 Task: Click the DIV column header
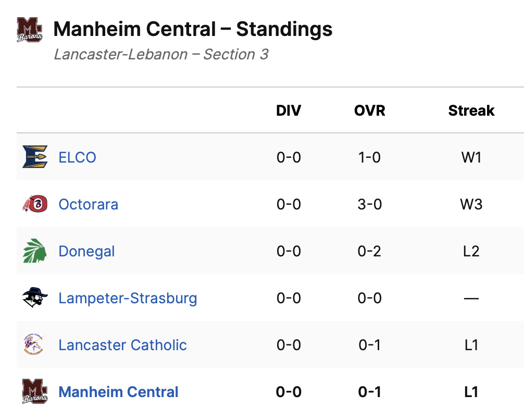pyautogui.click(x=289, y=110)
